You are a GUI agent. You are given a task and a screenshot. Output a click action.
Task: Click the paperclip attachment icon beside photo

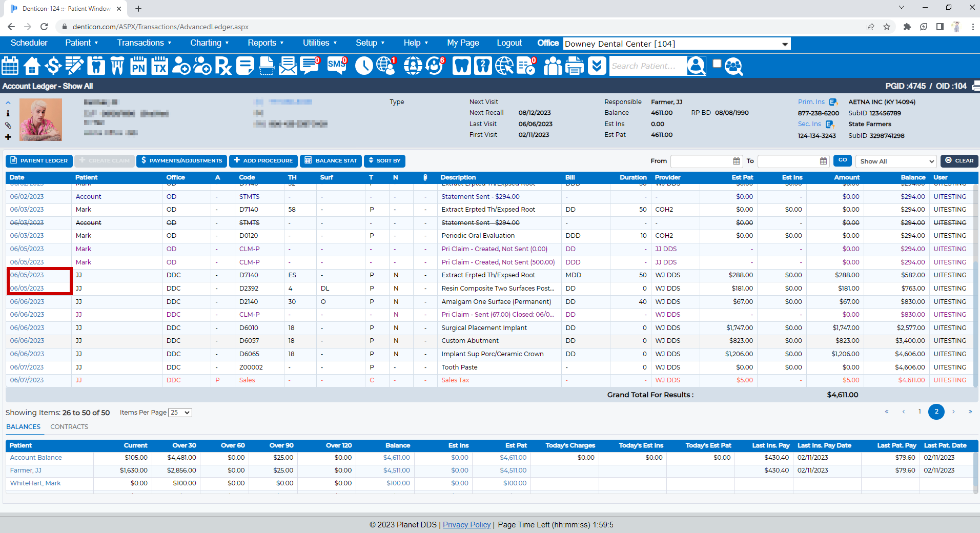pyautogui.click(x=8, y=125)
